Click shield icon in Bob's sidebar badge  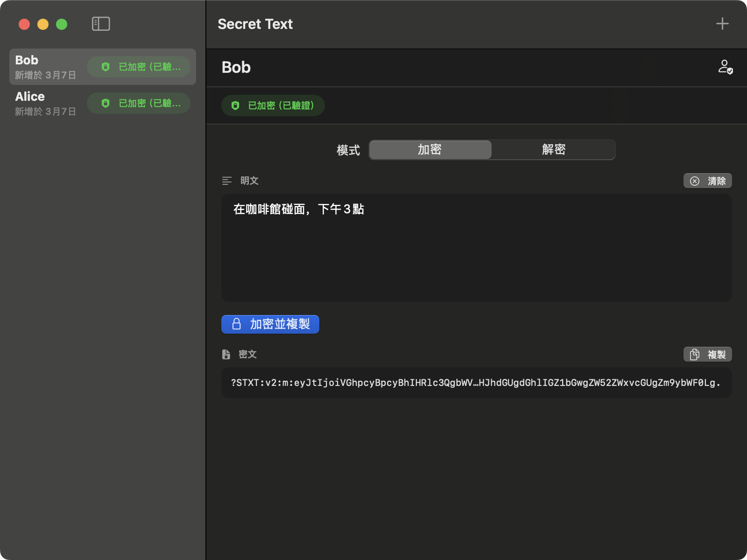106,67
